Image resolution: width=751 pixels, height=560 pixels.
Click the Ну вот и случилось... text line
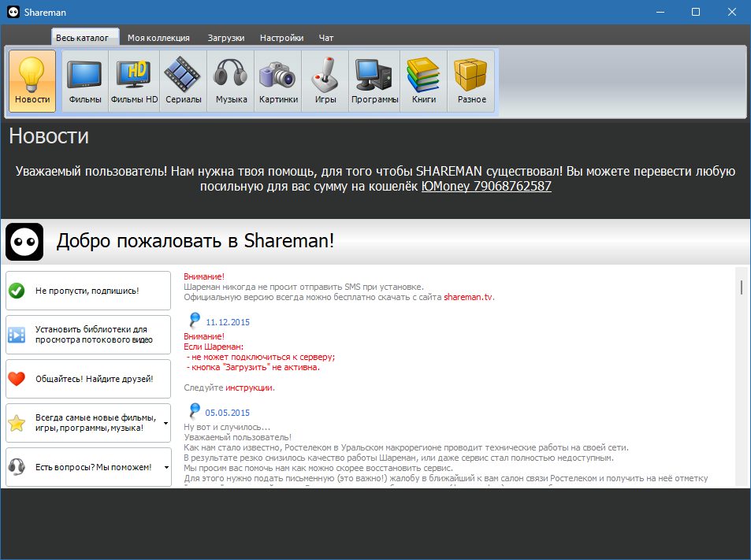click(x=227, y=427)
